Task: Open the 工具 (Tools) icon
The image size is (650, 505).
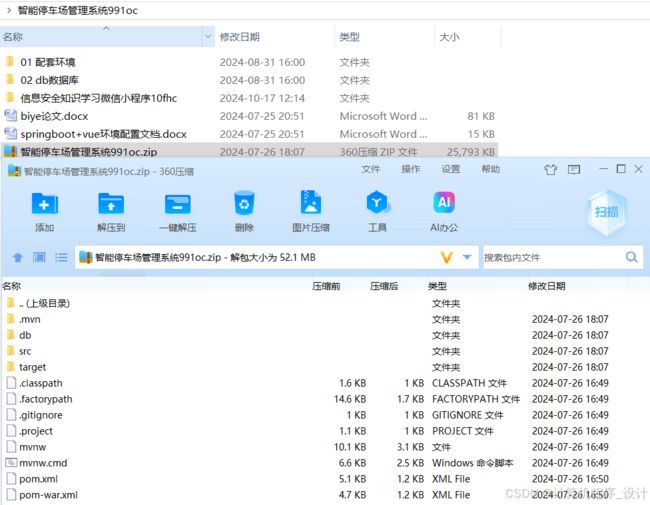Action: click(x=377, y=202)
